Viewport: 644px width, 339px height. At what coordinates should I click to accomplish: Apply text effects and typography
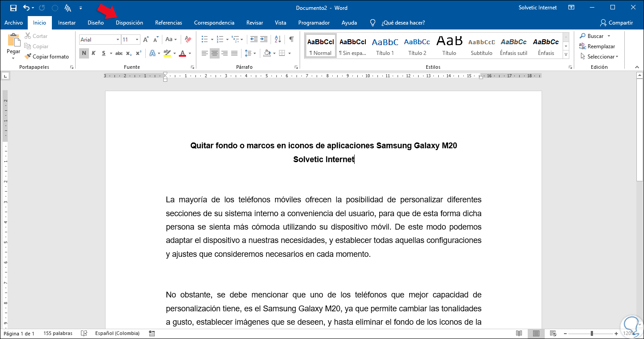point(153,54)
